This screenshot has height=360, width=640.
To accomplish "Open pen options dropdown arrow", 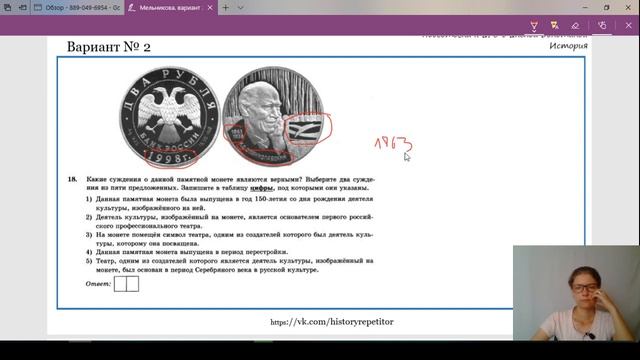I will [534, 31].
